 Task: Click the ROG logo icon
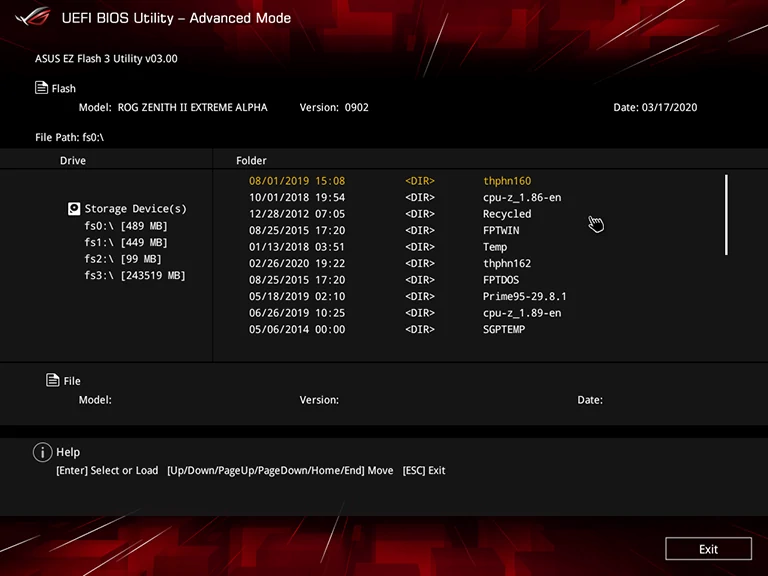pos(33,17)
